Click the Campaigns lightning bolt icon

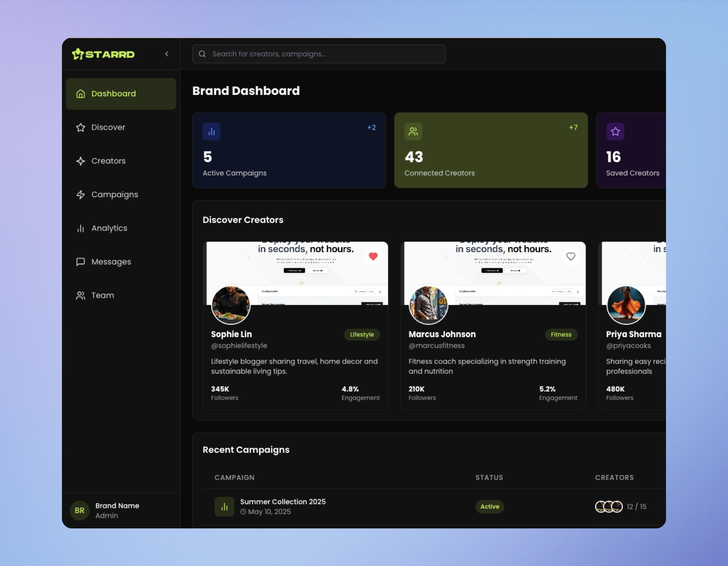click(81, 195)
